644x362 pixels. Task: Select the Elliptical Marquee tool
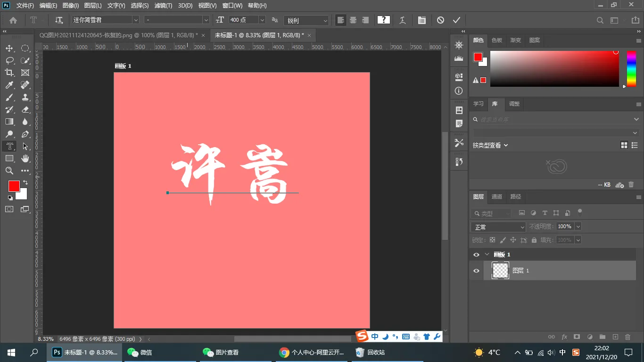click(x=25, y=48)
